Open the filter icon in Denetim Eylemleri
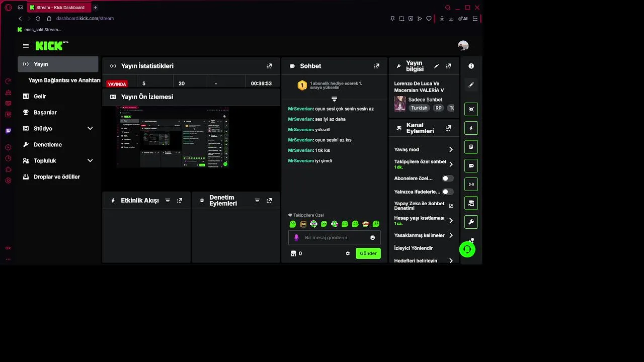 click(x=257, y=200)
